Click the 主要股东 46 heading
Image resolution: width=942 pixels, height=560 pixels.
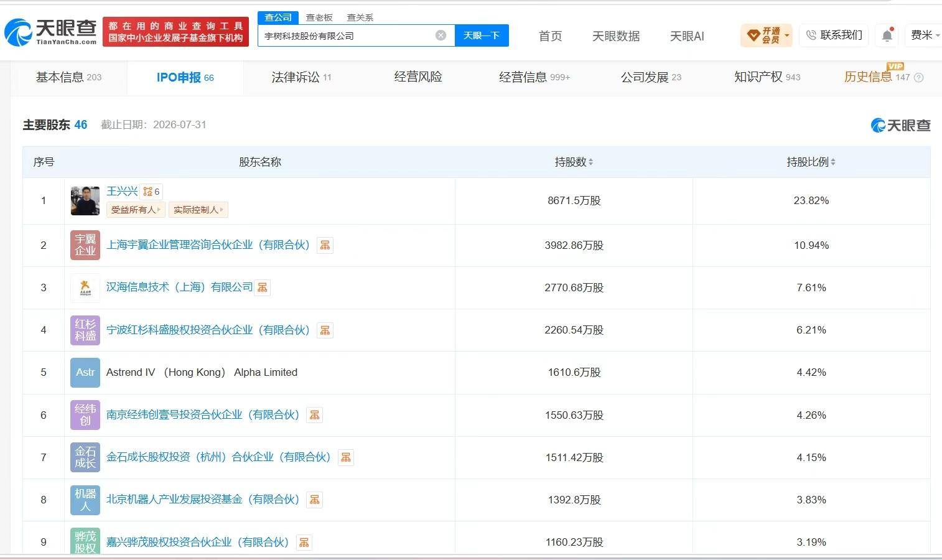[55, 124]
